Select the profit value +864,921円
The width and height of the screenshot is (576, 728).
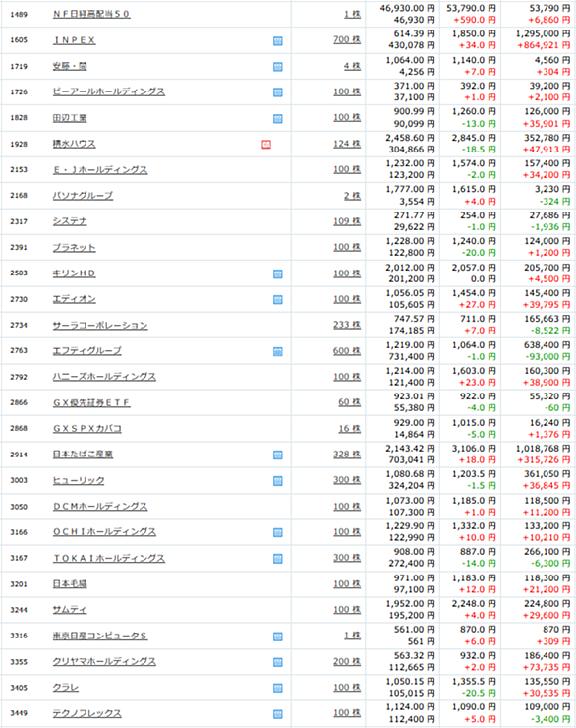(x=544, y=45)
